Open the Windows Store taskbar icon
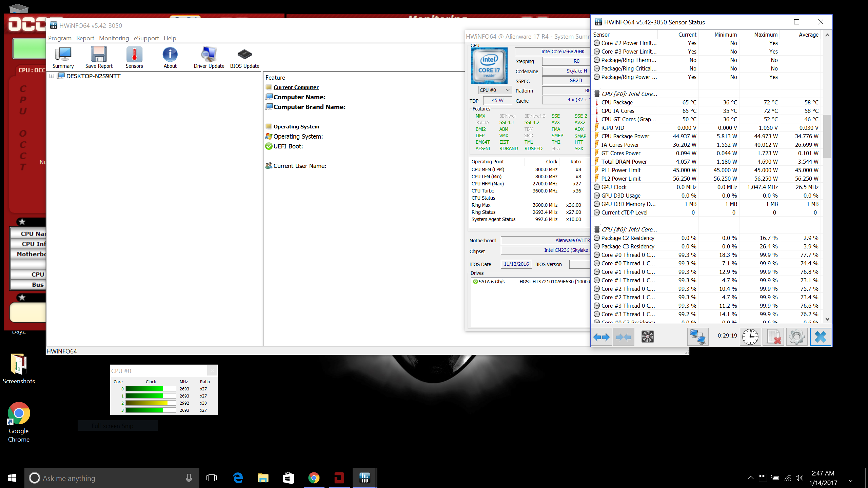The height and width of the screenshot is (488, 868). click(288, 478)
